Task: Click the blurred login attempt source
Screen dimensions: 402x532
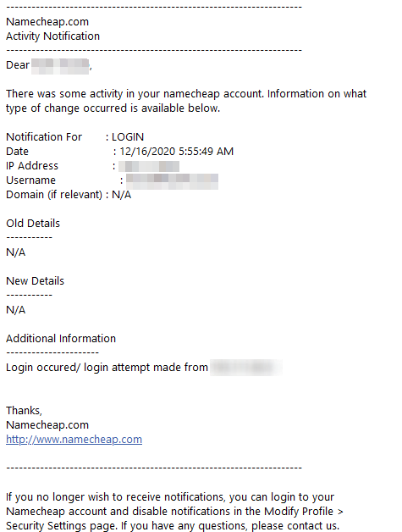Action: click(246, 368)
